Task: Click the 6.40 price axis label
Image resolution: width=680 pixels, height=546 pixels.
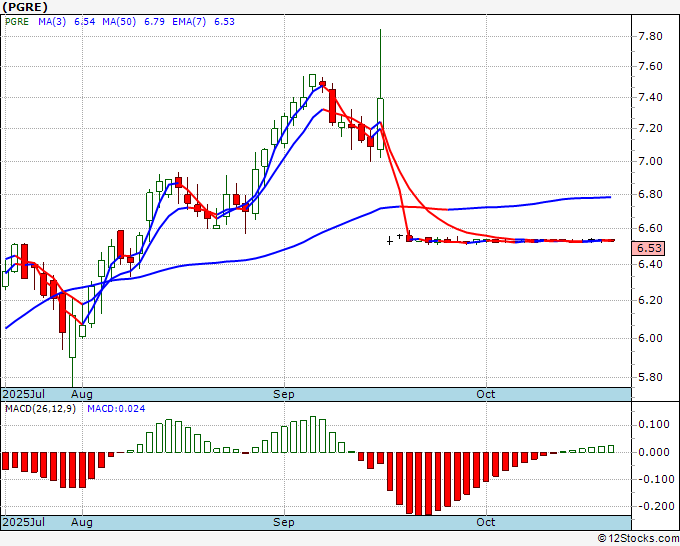Action: click(651, 264)
